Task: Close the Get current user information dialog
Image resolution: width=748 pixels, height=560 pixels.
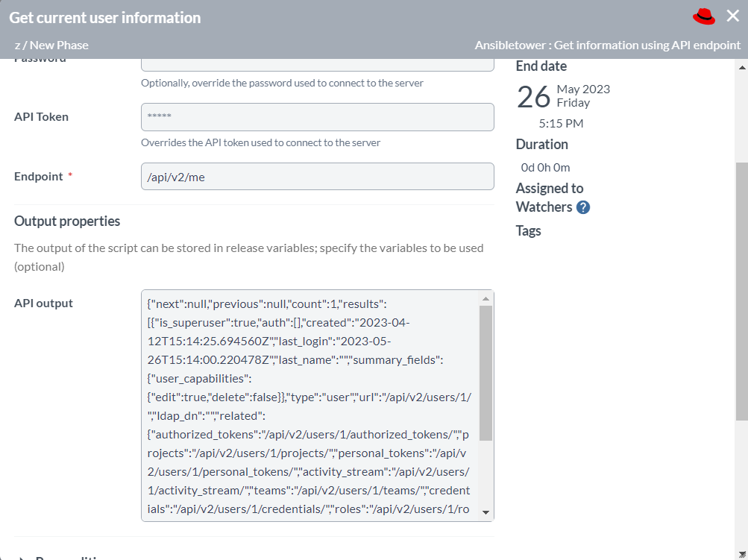Action: pyautogui.click(x=732, y=16)
